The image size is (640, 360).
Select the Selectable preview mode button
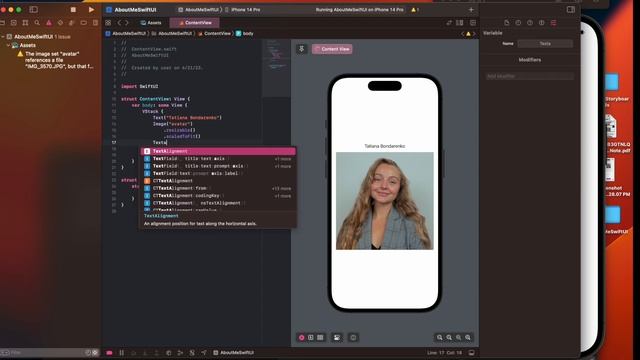pyautogui.click(x=311, y=338)
